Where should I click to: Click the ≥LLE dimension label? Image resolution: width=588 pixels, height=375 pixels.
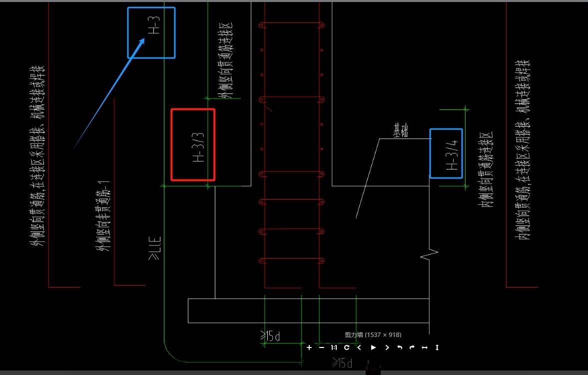[154, 248]
